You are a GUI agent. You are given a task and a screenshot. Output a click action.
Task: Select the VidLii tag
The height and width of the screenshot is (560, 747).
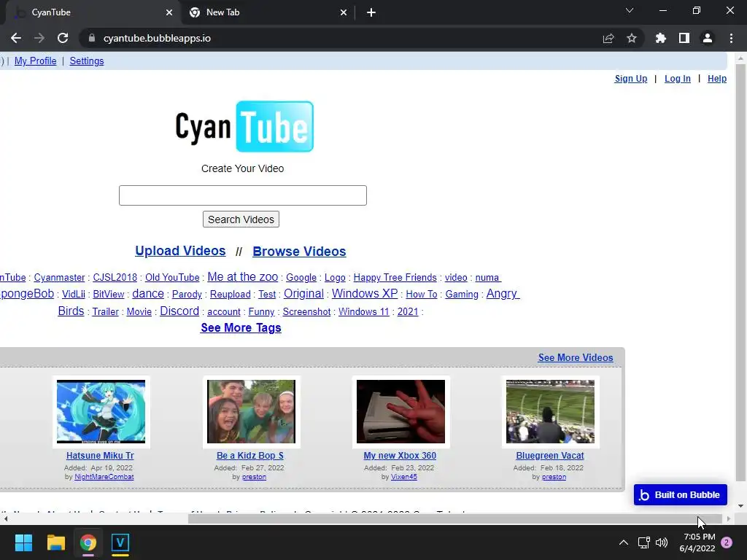pyautogui.click(x=74, y=295)
